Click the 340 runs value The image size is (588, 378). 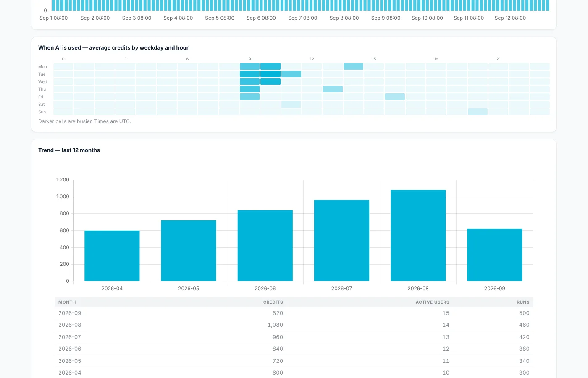click(524, 361)
